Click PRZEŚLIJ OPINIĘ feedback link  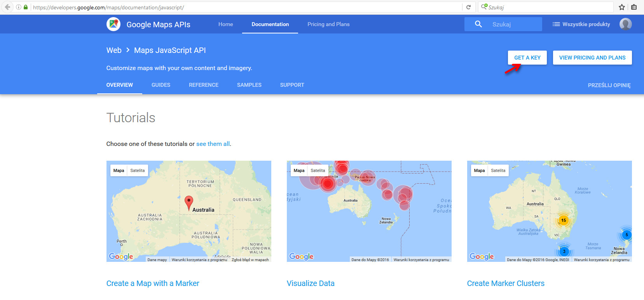[x=609, y=85]
